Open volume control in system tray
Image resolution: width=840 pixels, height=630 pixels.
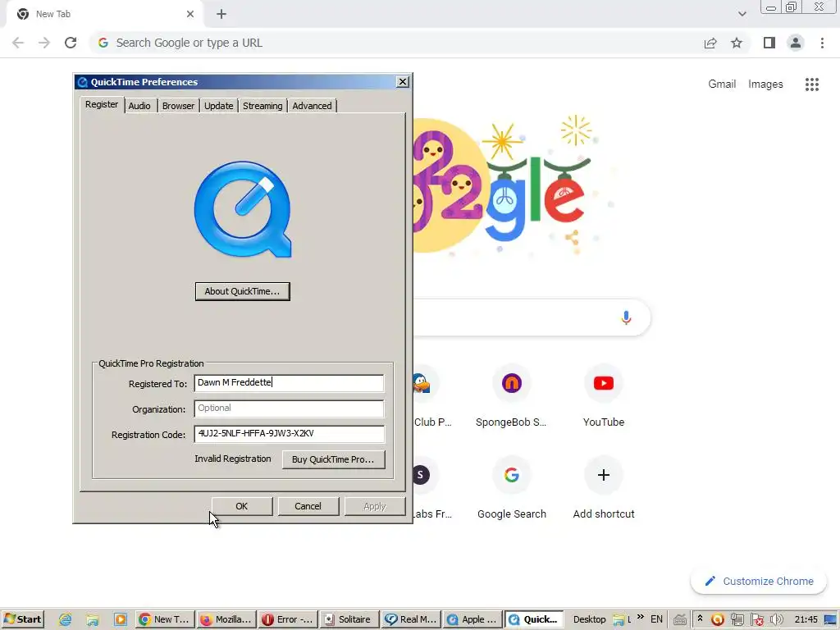click(x=776, y=620)
